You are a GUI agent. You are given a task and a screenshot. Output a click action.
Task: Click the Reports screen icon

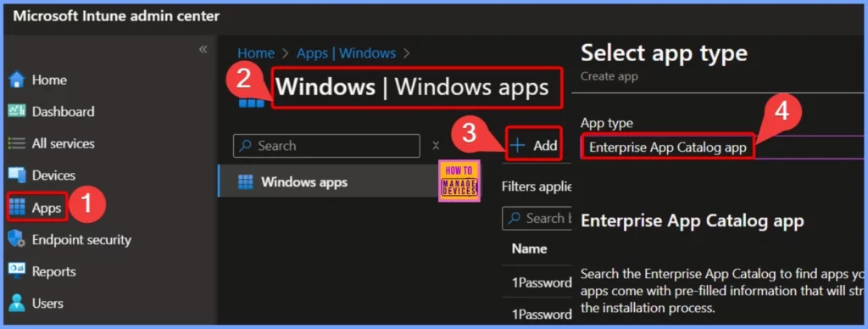[17, 270]
